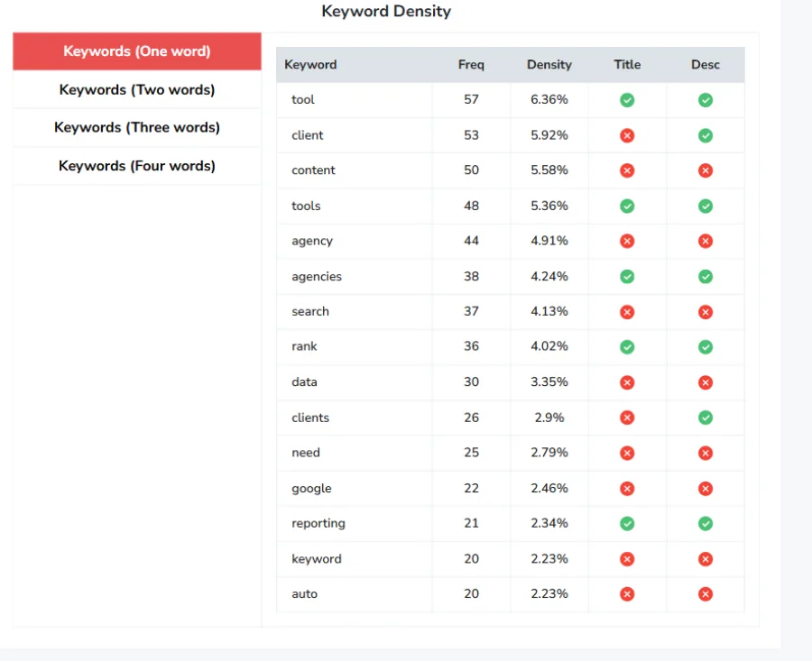Screen dimensions: 812x661
Task: Click the 'agency' keyword cell
Action: click(x=312, y=241)
